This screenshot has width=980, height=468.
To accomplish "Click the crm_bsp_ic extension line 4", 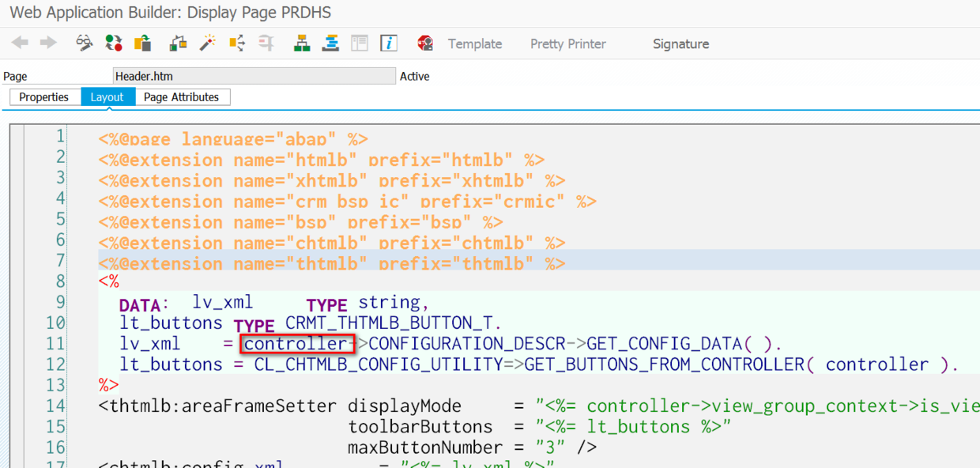I will [x=348, y=202].
